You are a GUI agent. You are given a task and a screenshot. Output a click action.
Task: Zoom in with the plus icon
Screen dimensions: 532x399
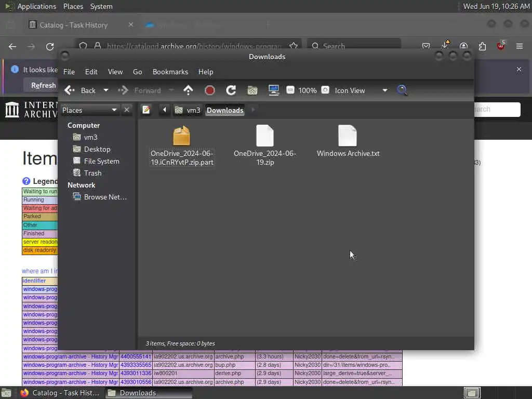click(x=325, y=90)
